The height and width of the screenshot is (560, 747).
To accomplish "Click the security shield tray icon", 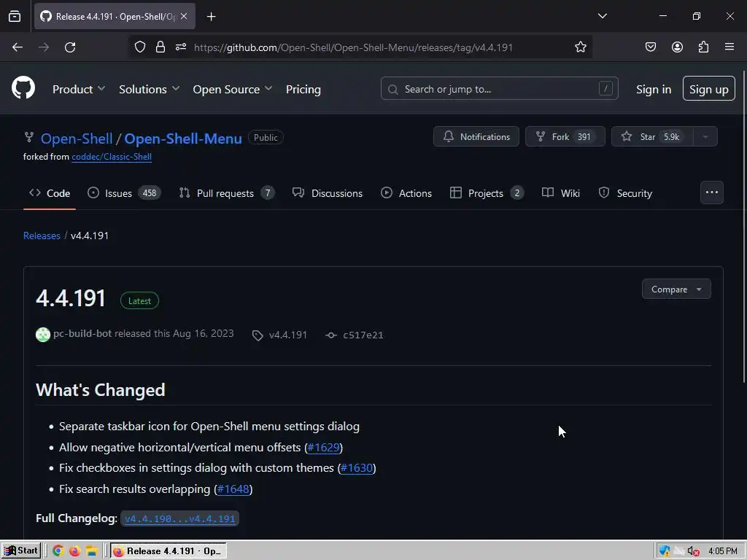I will 664,551.
